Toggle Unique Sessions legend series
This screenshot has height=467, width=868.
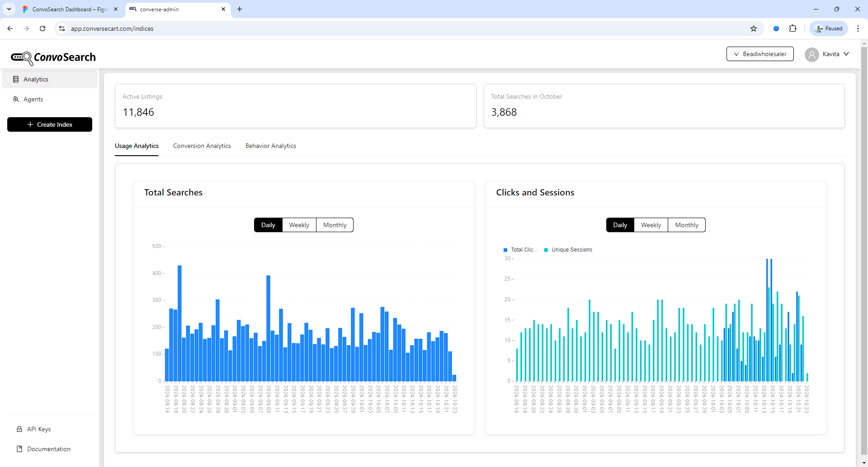click(568, 250)
